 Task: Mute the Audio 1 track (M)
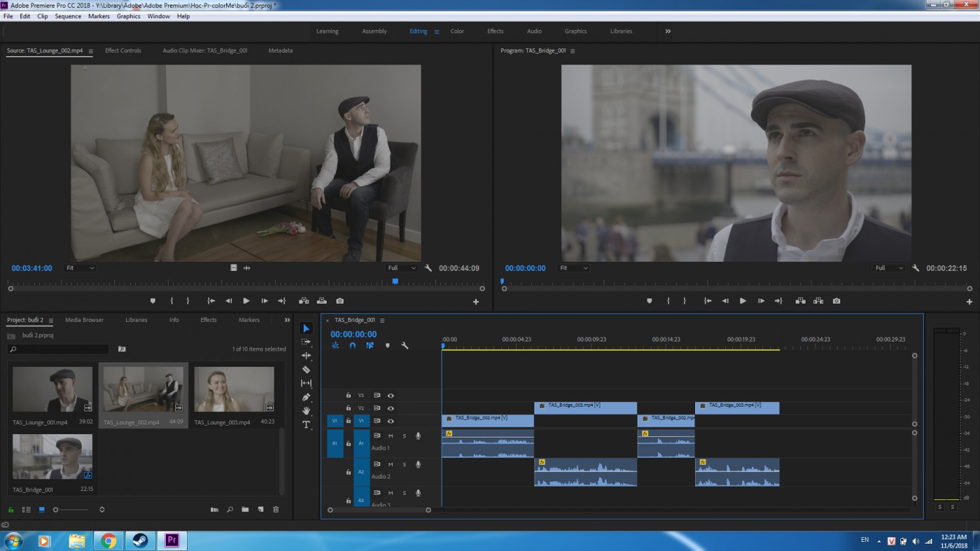391,436
